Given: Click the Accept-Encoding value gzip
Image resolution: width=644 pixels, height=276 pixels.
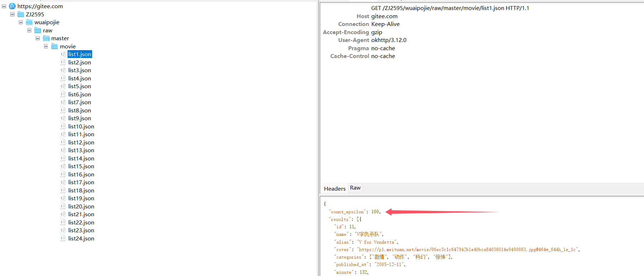Looking at the screenshot, I should [377, 32].
